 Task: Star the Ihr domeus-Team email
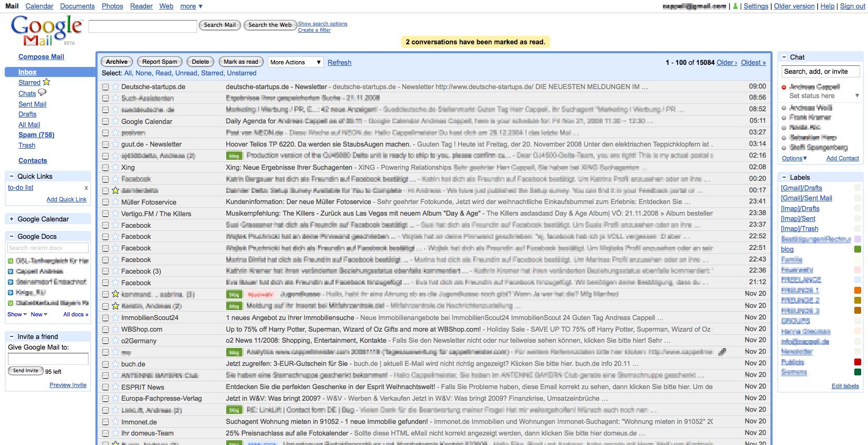click(115, 433)
